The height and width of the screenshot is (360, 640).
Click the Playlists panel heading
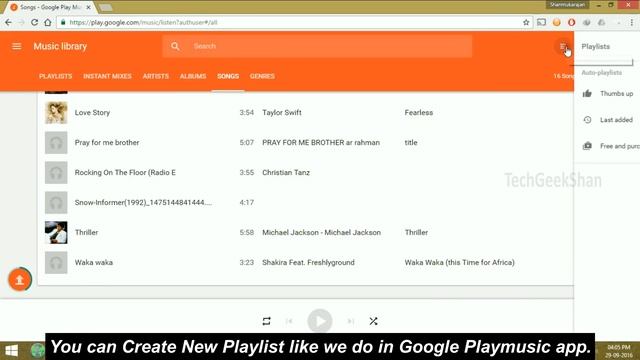pyautogui.click(x=596, y=47)
